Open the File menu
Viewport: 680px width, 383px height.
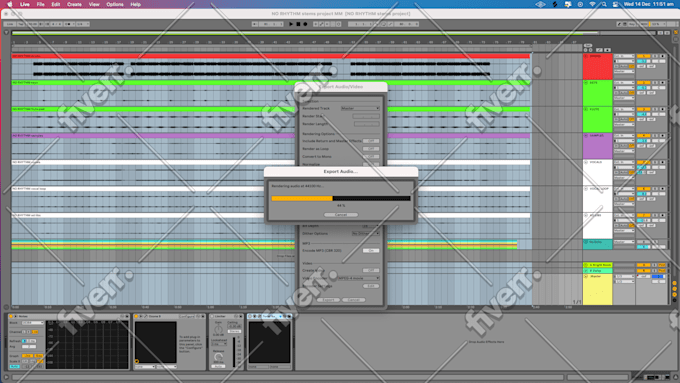(x=40, y=4)
